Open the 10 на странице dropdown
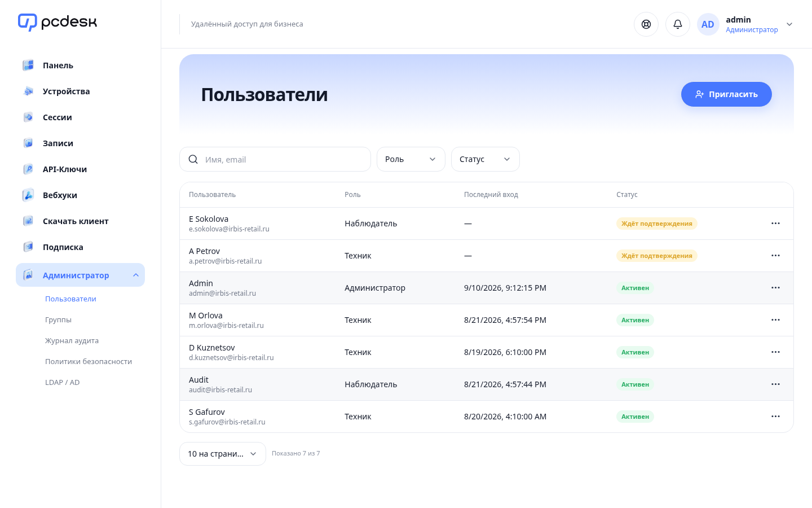 click(x=223, y=454)
